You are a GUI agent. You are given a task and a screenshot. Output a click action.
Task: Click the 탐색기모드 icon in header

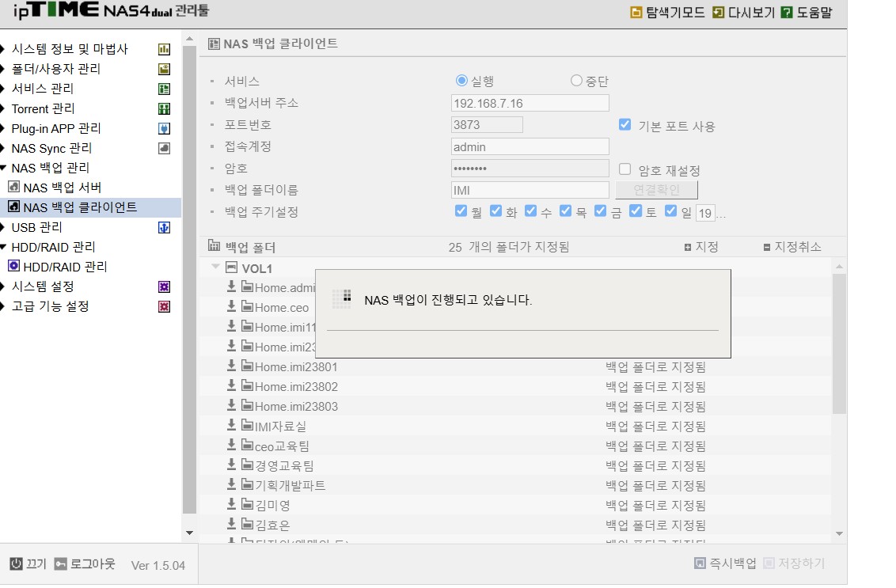coord(636,12)
